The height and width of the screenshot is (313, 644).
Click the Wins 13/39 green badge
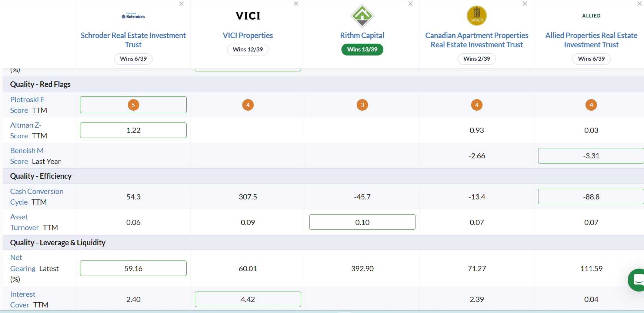click(362, 50)
